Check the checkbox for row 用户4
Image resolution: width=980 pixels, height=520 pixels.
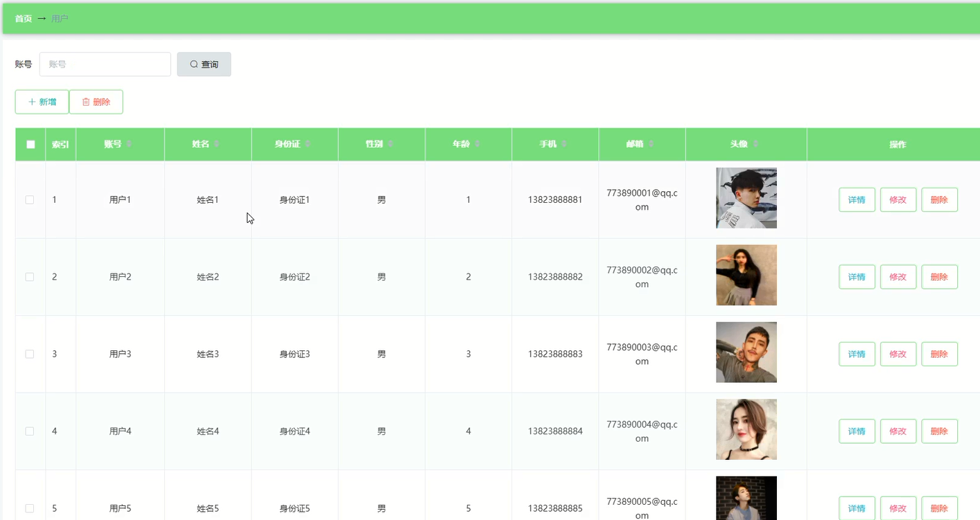(30, 431)
